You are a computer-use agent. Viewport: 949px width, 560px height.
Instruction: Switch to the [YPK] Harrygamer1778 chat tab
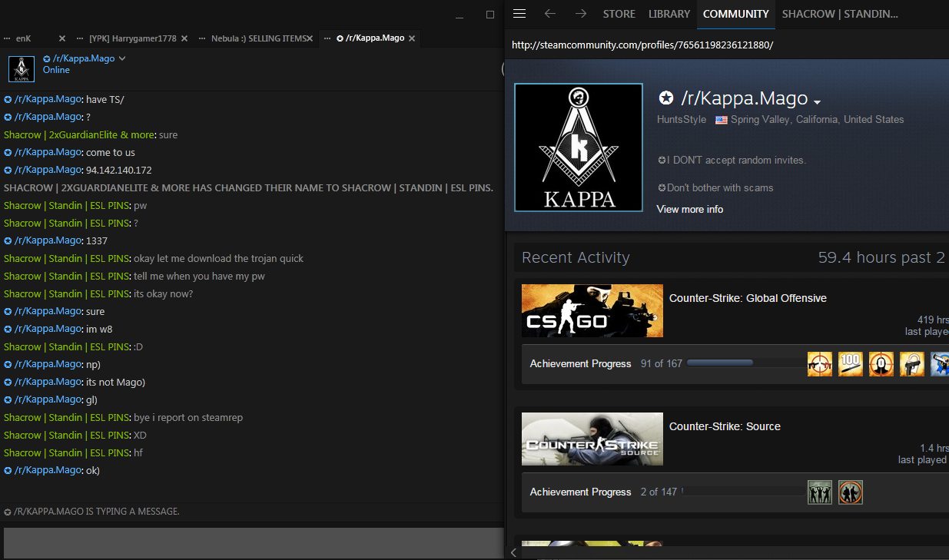131,38
